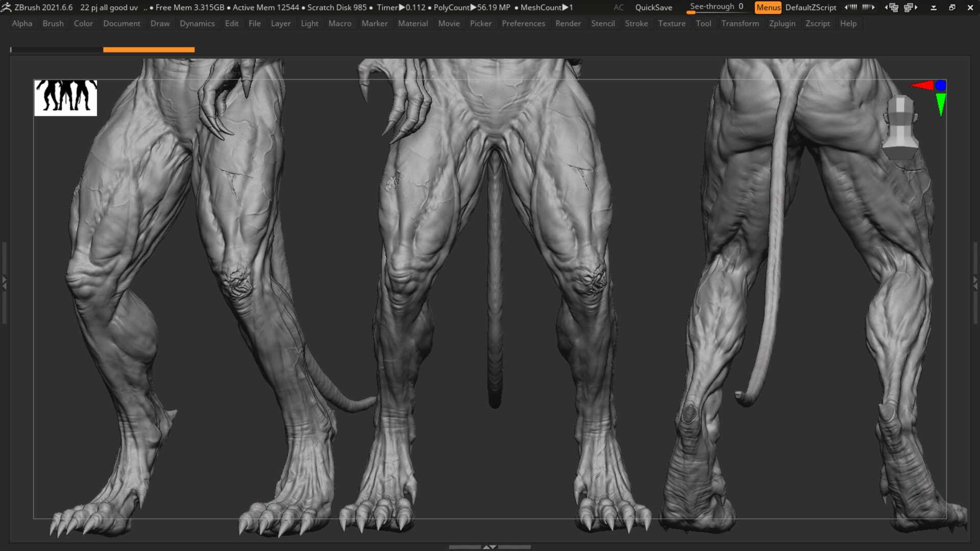Toggle the Menus button off

(x=768, y=7)
